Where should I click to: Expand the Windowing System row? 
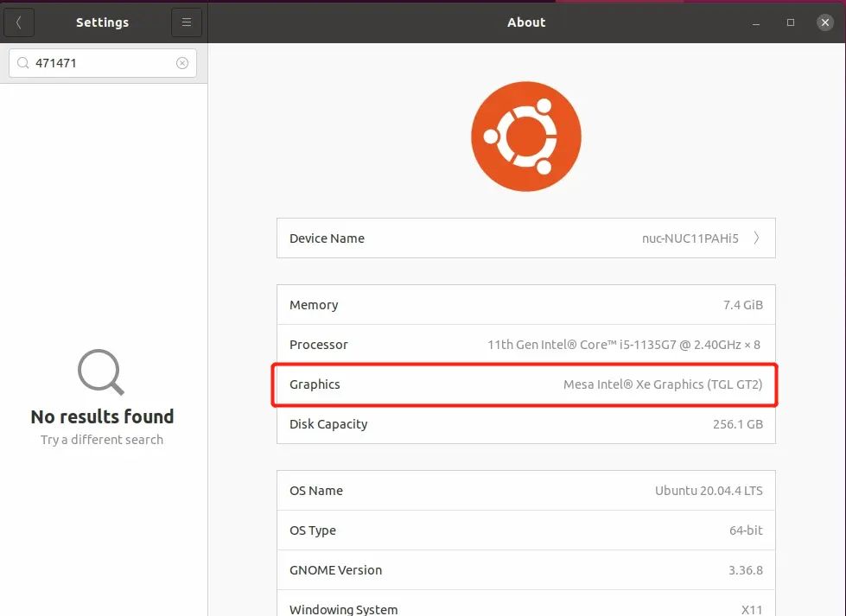click(x=525, y=606)
